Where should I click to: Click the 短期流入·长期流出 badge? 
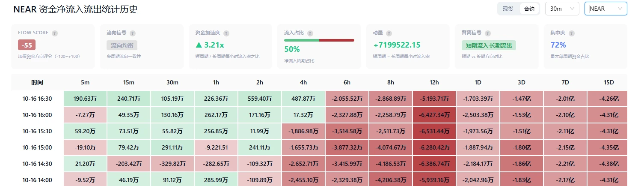[489, 45]
